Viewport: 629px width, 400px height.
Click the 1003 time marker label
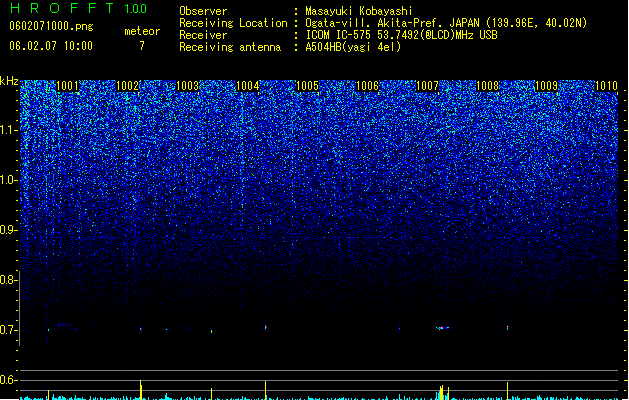click(187, 86)
